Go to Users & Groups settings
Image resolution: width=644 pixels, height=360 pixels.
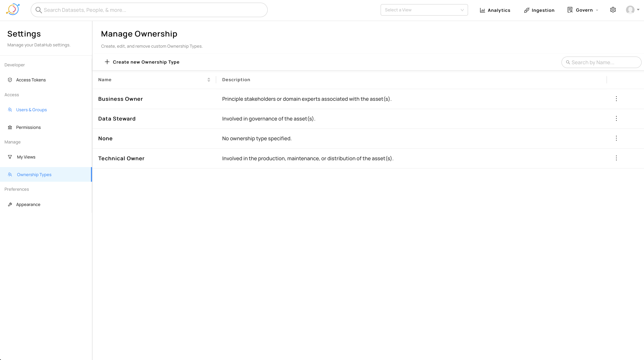coord(31,110)
